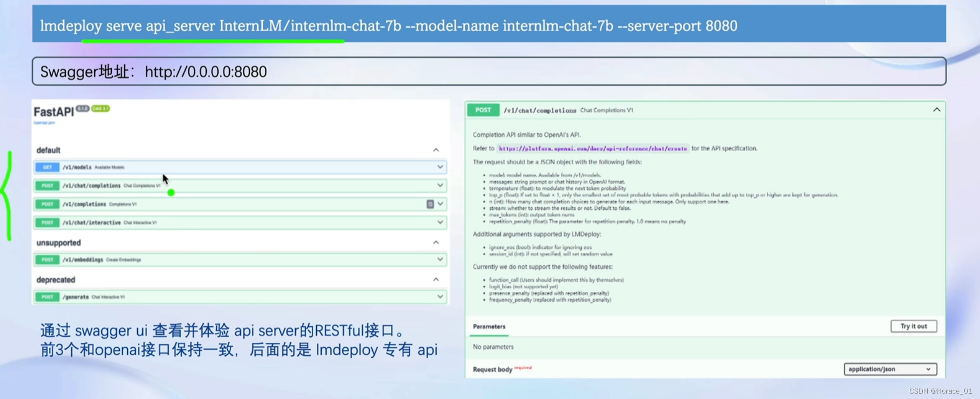
Task: Expand the POST /v1/embeddings chevron
Action: coord(440,259)
